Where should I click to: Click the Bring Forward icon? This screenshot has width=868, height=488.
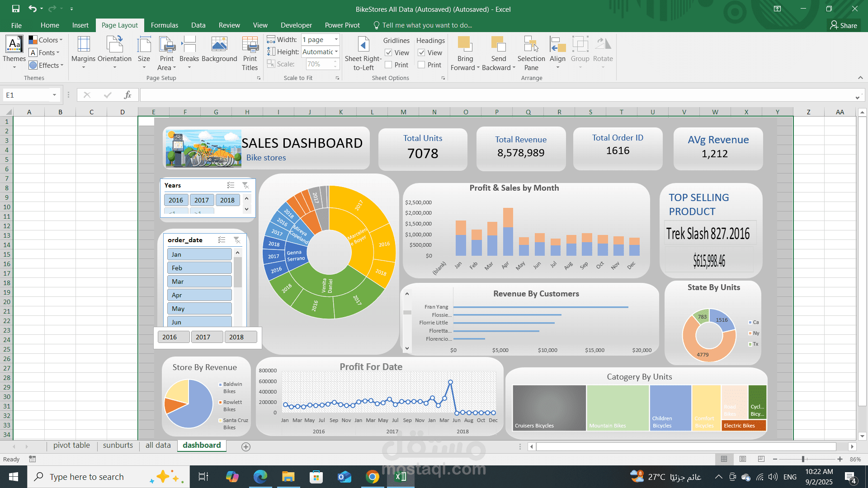coord(464,44)
